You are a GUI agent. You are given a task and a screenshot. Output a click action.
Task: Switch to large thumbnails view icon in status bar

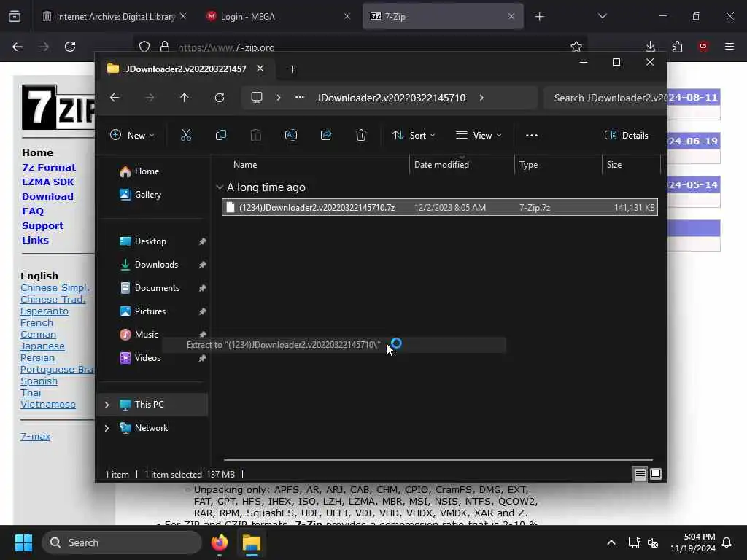(x=656, y=474)
